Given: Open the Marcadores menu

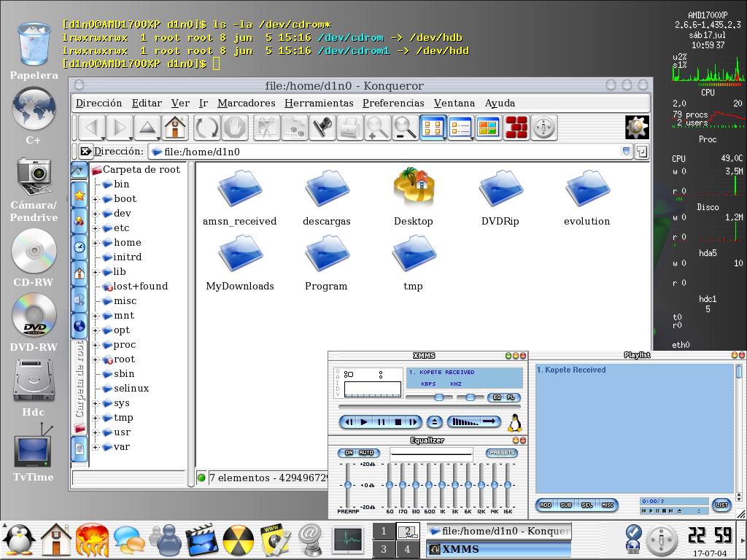Looking at the screenshot, I should pyautogui.click(x=247, y=104).
